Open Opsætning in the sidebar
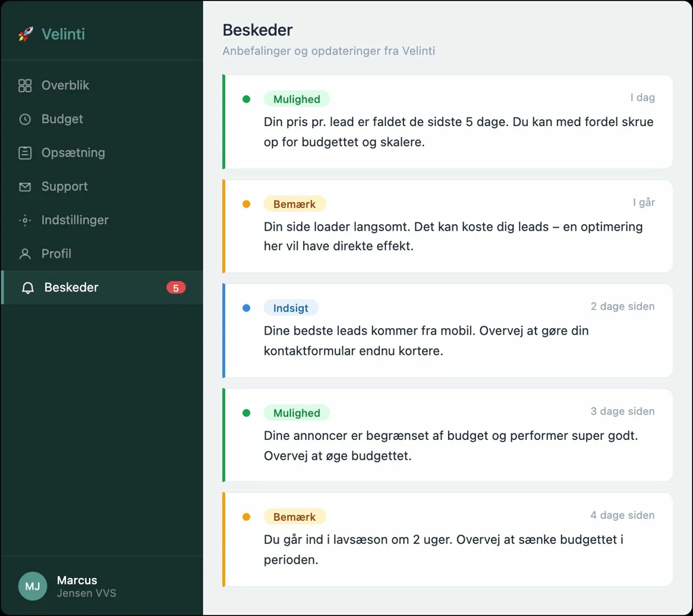This screenshot has width=693, height=616. (102, 153)
